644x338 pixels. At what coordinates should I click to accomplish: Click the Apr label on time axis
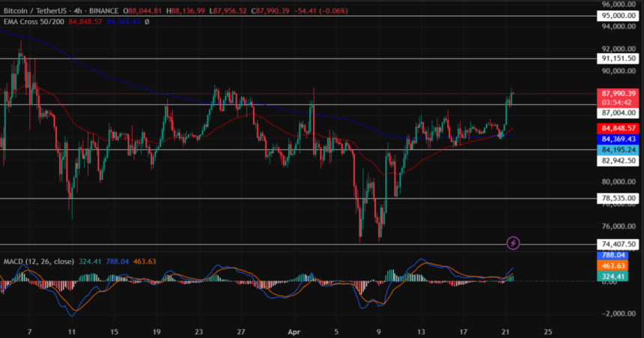pyautogui.click(x=294, y=332)
